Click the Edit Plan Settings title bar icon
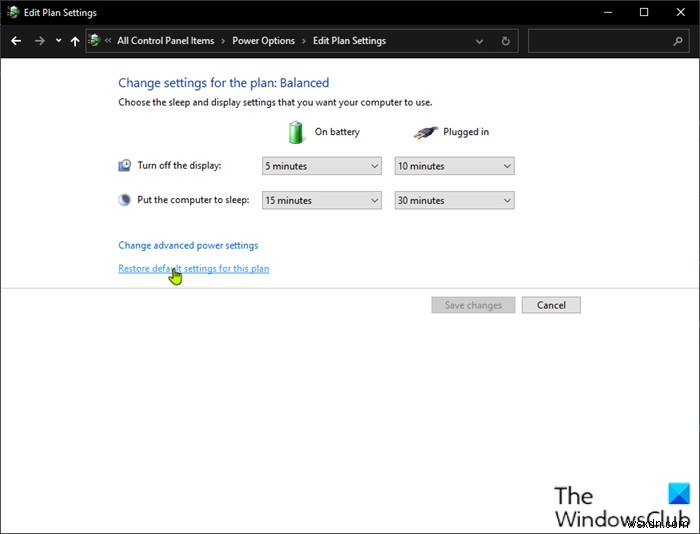This screenshot has width=700, height=534. [x=13, y=12]
